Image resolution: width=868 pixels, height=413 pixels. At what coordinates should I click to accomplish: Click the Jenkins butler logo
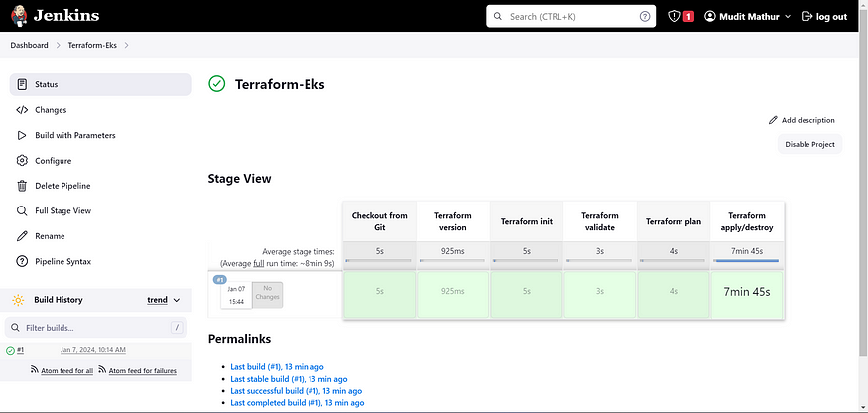click(19, 16)
